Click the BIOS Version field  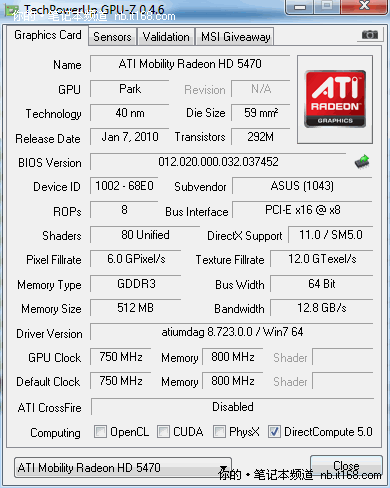point(218,162)
